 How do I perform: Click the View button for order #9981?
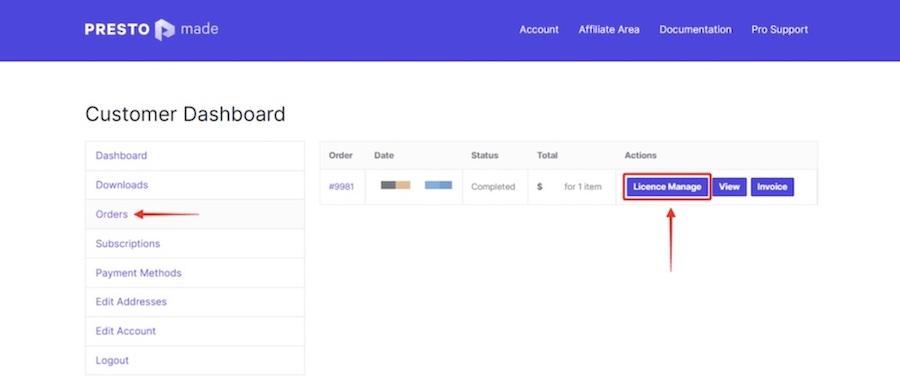730,187
